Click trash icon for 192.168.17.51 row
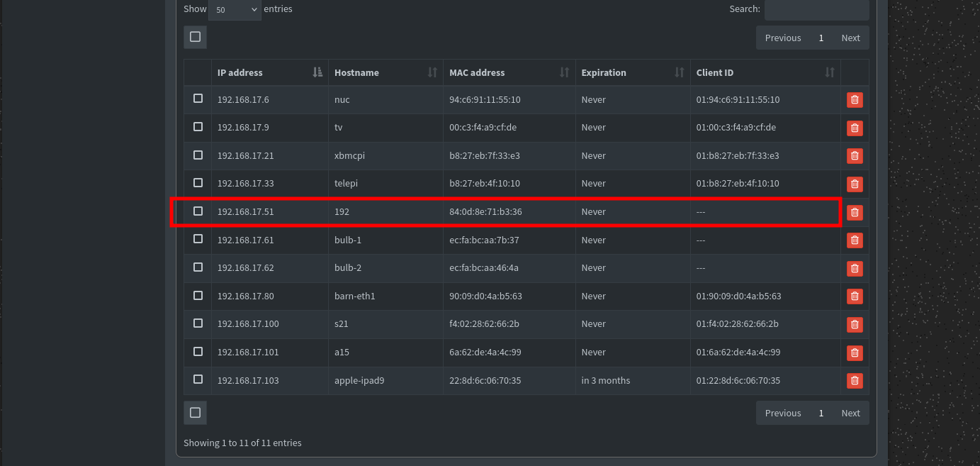The width and height of the screenshot is (980, 466). pyautogui.click(x=855, y=212)
